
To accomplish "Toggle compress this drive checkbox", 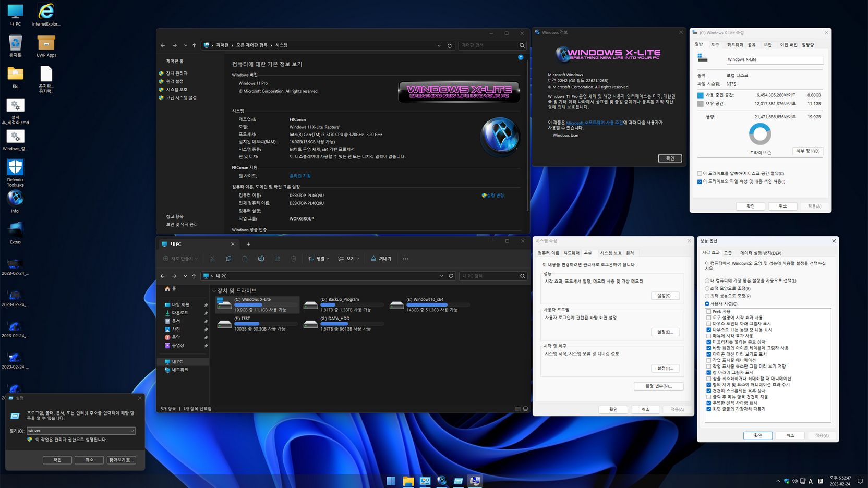I will tap(700, 174).
